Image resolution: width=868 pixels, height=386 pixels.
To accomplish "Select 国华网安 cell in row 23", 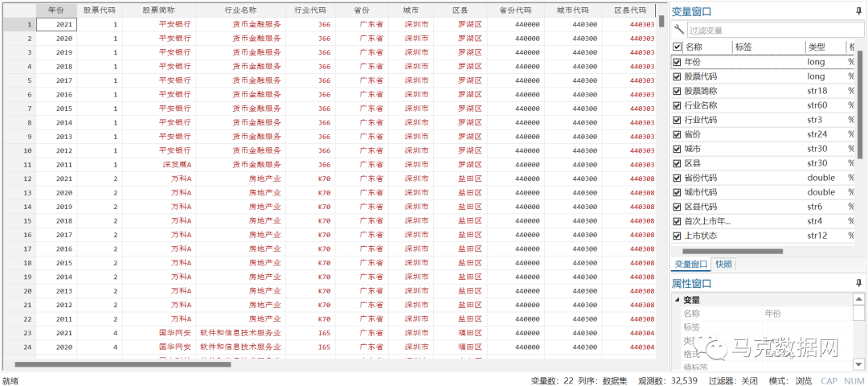I will [159, 333].
